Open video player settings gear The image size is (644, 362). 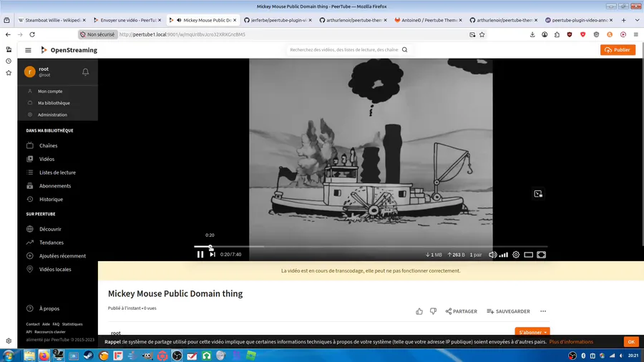point(516,255)
